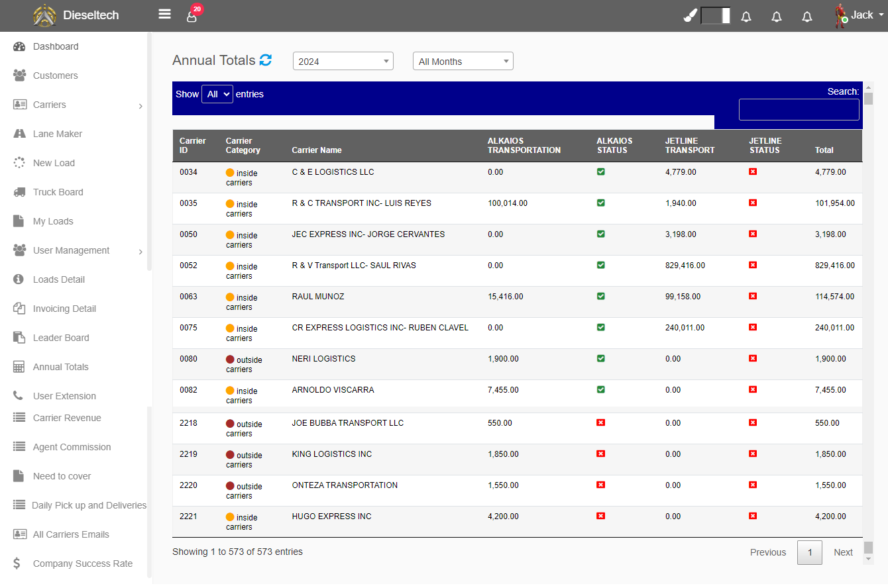This screenshot has width=888, height=588.
Task: Click the Annual Totals calculator icon
Action: coord(19,367)
